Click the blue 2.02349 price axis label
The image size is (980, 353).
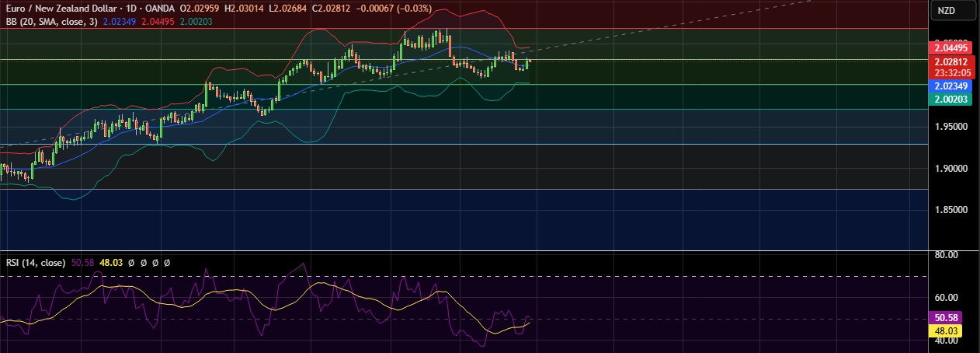coord(945,86)
